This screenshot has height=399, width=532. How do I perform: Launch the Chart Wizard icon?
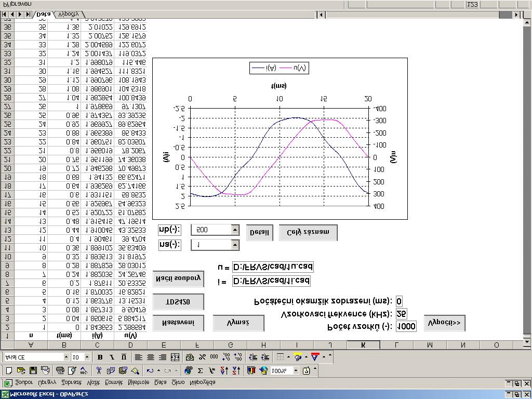tap(251, 370)
